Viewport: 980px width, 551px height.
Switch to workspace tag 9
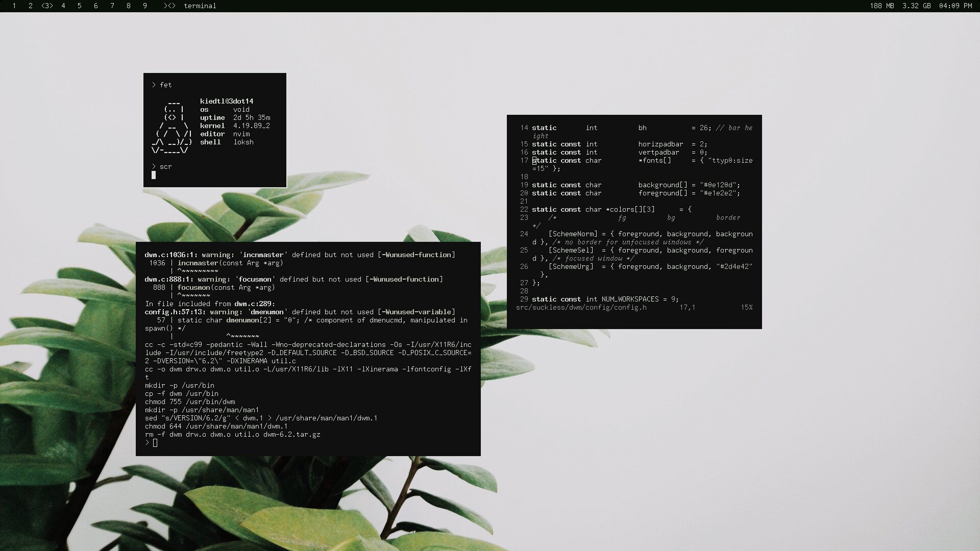pyautogui.click(x=145, y=6)
